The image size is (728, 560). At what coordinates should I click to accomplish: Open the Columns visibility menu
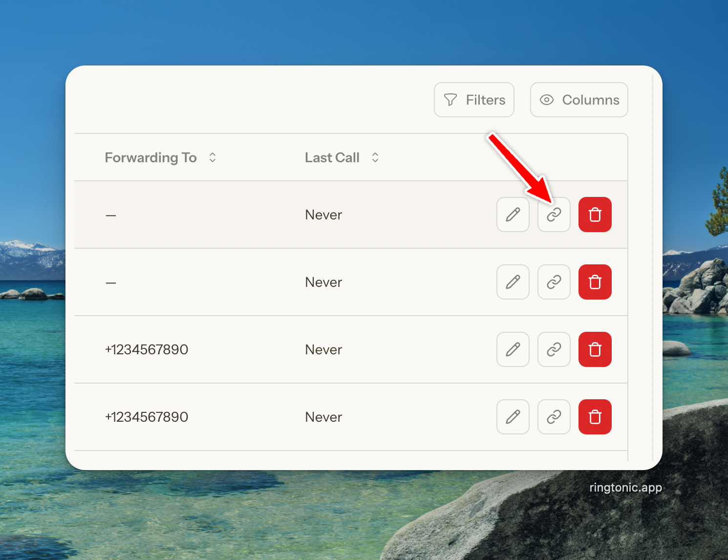(579, 100)
